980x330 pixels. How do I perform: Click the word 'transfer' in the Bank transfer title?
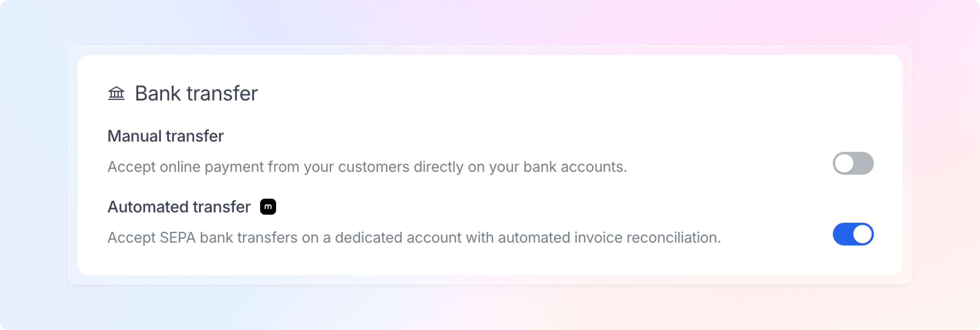[222, 93]
